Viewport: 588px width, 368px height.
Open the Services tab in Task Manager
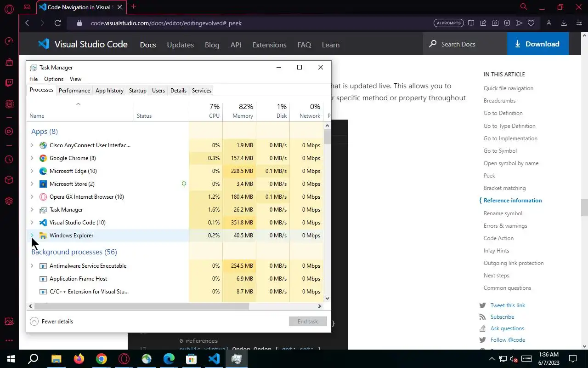202,91
